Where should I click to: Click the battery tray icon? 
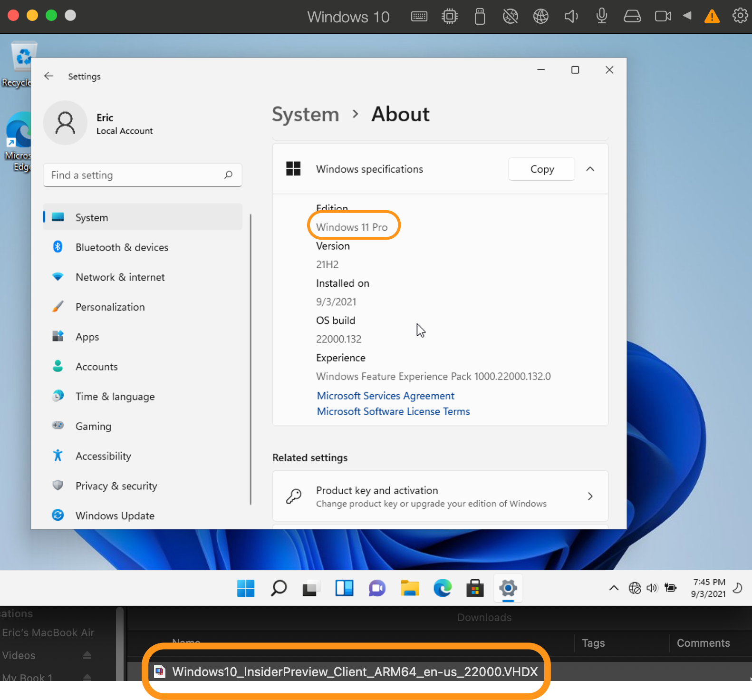point(671,588)
